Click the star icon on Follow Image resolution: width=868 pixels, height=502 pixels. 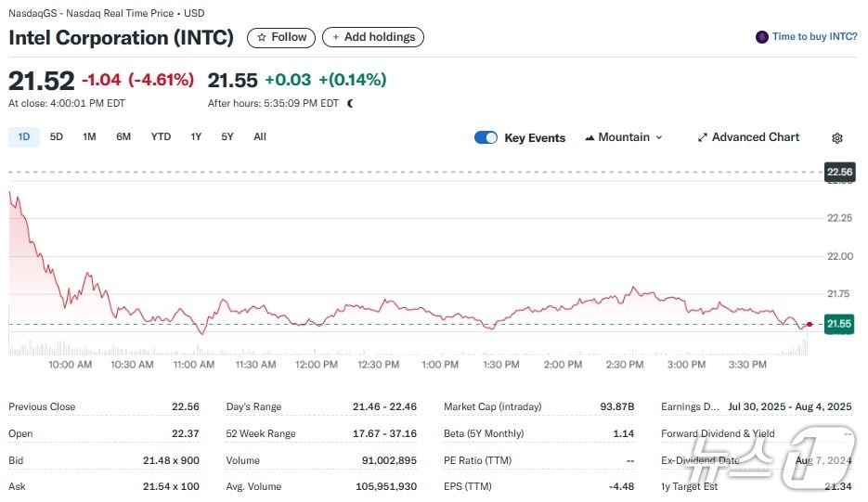click(262, 37)
